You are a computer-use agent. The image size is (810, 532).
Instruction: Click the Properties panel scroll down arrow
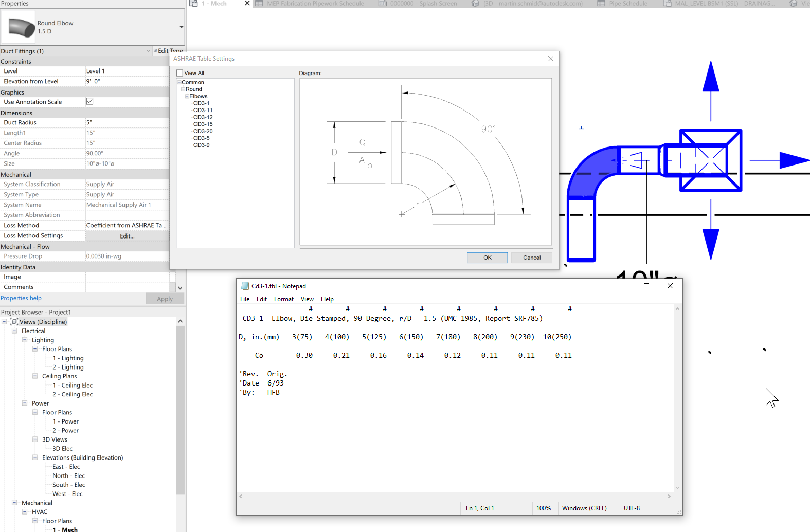point(180,288)
